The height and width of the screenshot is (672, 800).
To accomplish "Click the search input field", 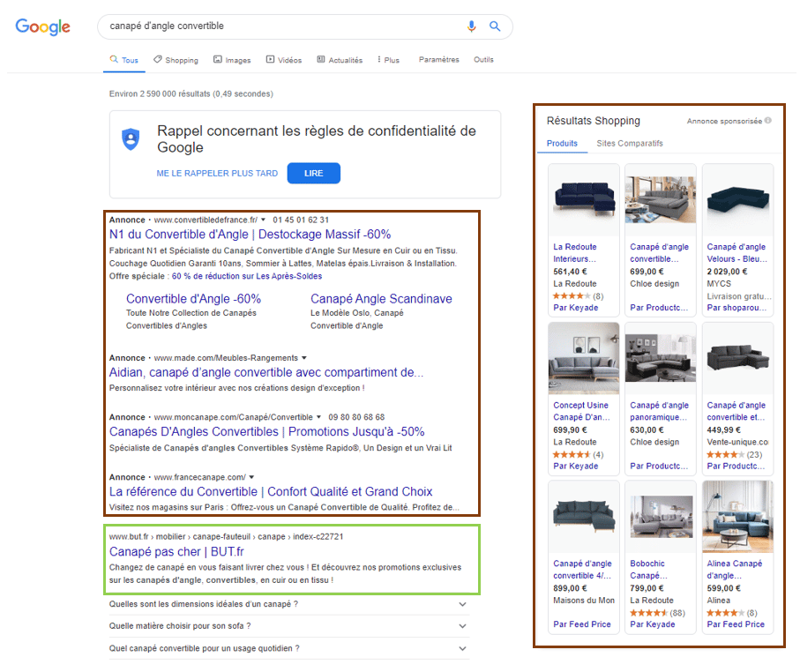I will (282, 26).
